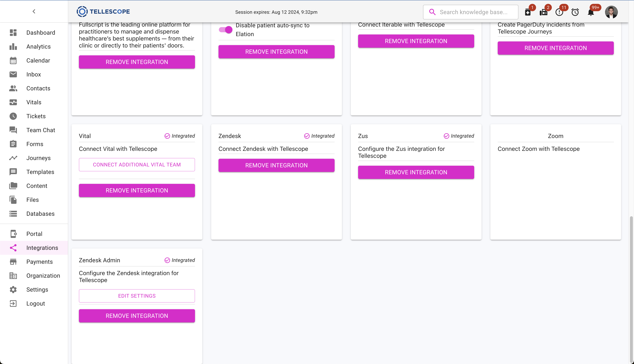
Task: Open Inbox from sidebar menu
Action: click(x=34, y=74)
